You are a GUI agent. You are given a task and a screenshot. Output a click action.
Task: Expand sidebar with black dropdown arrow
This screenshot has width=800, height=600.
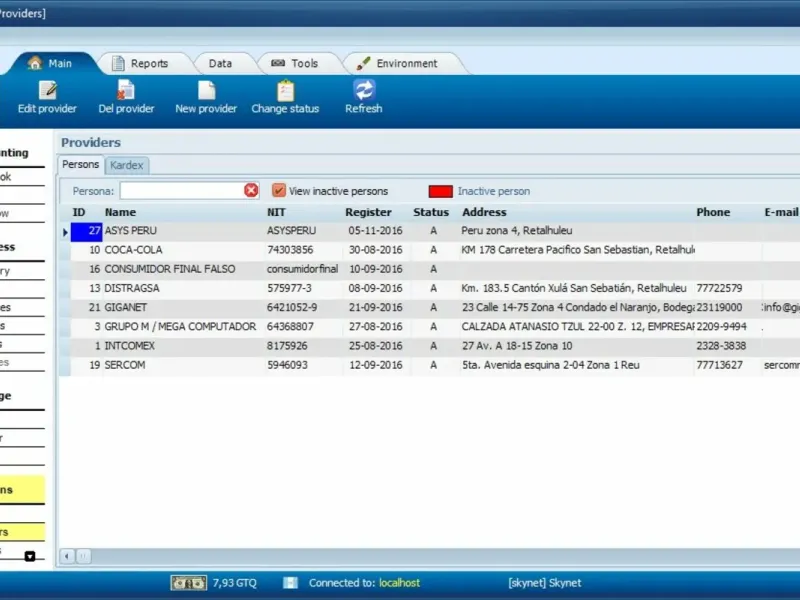pos(30,556)
